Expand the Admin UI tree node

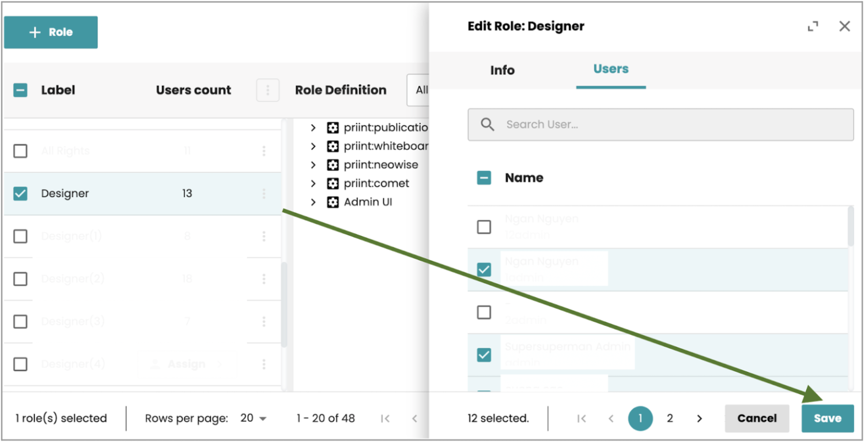[x=313, y=202]
